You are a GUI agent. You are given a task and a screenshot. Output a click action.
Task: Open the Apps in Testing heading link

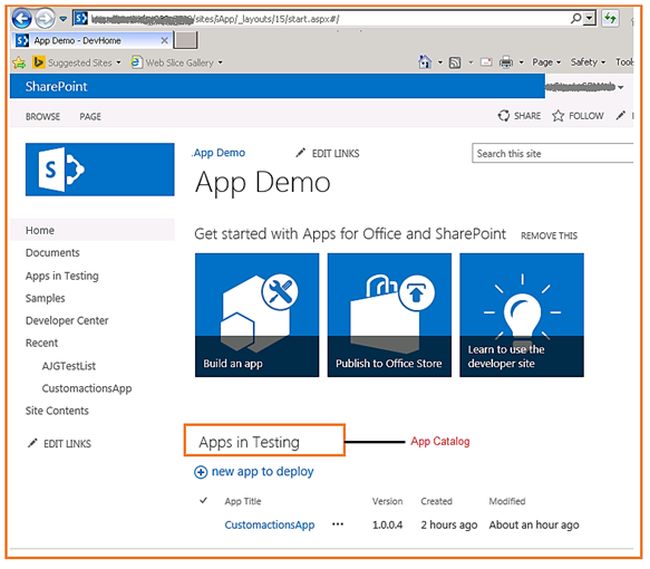point(249,442)
